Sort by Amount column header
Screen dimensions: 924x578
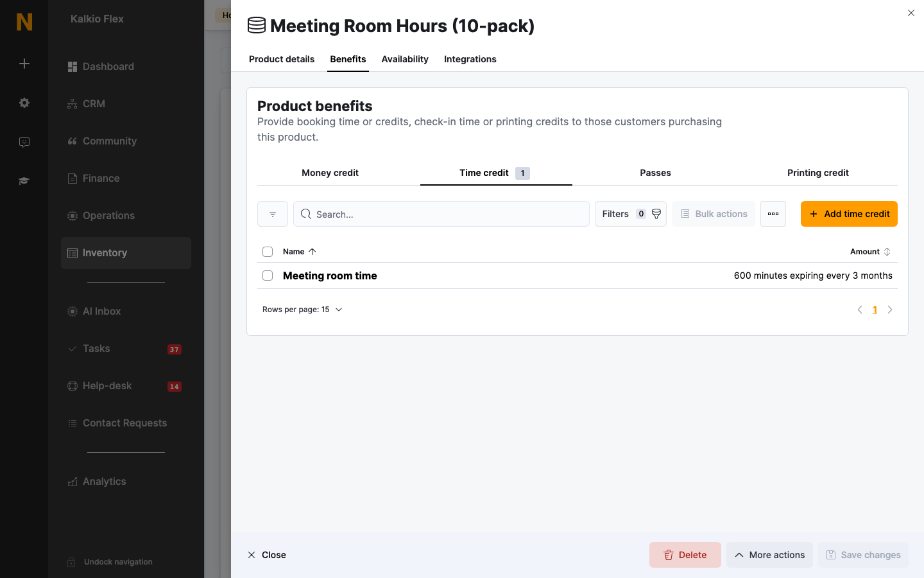point(871,252)
